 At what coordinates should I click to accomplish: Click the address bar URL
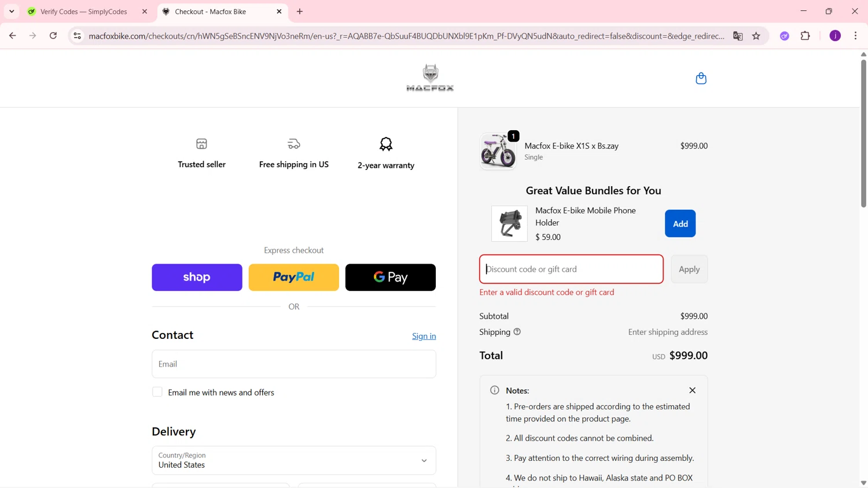(x=406, y=36)
